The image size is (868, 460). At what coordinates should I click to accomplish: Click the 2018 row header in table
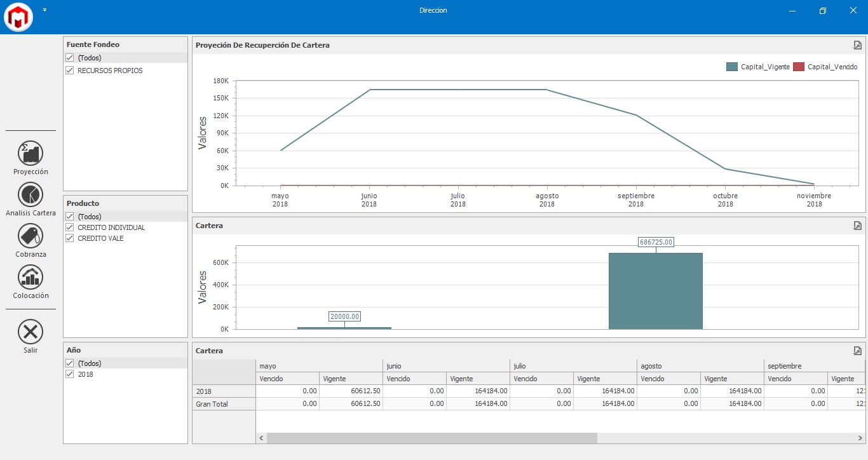224,391
